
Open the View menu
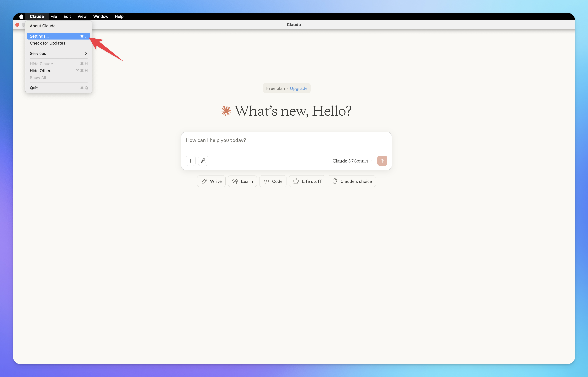(82, 16)
